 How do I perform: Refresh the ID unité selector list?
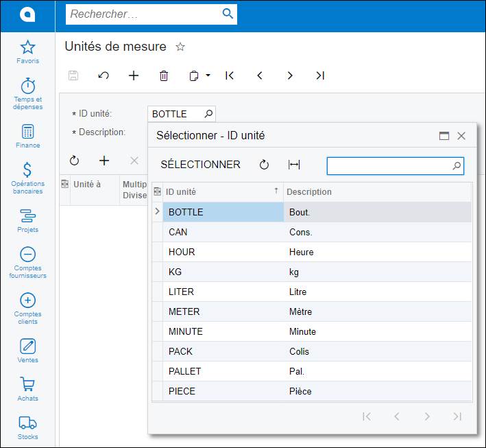[264, 165]
